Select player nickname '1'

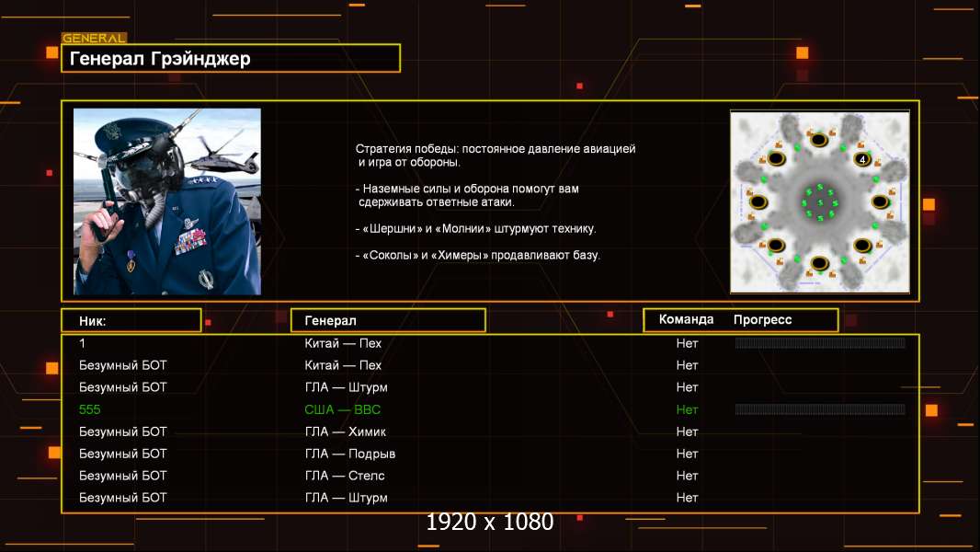pyautogui.click(x=83, y=343)
